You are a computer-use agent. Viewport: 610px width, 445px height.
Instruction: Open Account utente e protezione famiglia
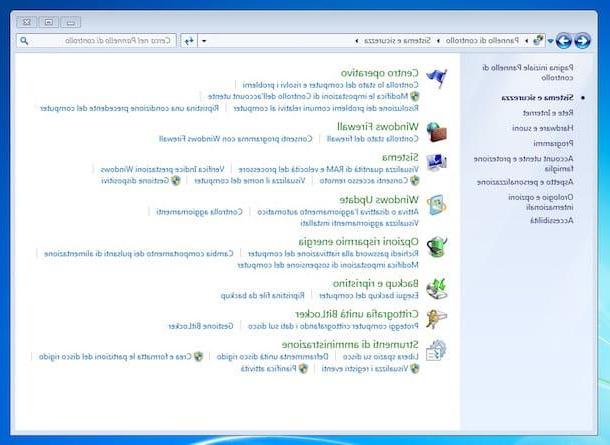point(524,164)
